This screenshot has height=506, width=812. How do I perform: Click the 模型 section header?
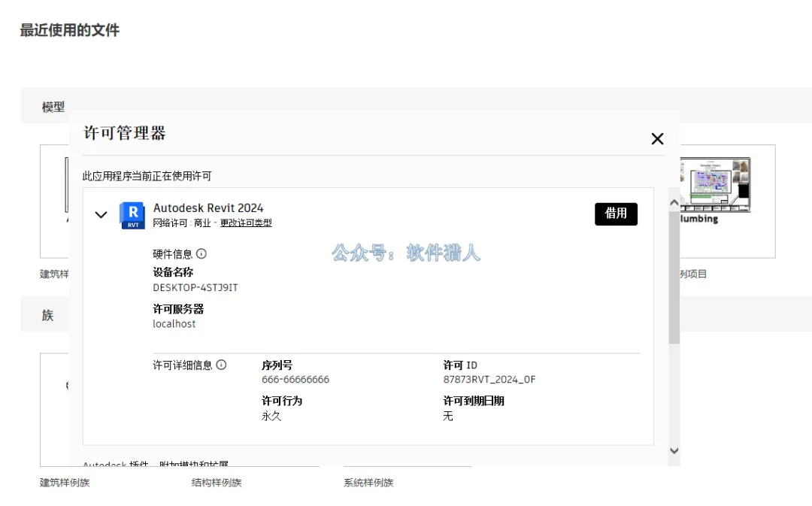(53, 108)
